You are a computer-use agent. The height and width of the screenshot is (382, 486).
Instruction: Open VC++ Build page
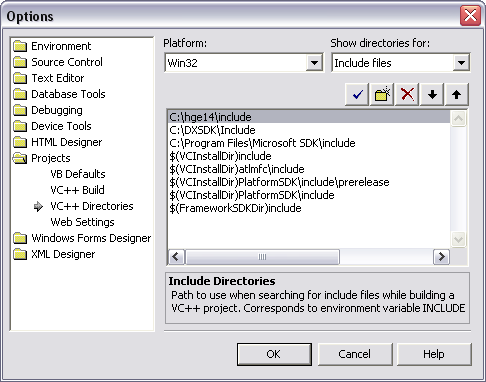pos(77,190)
